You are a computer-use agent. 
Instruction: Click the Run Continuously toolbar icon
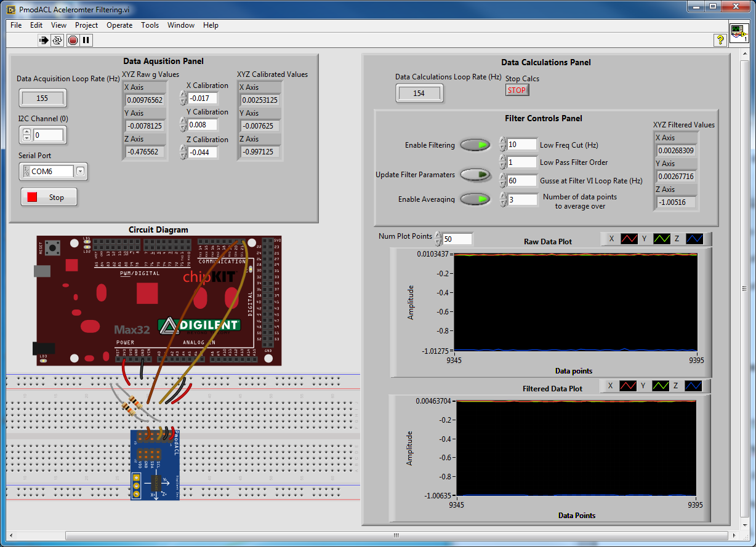coord(57,40)
